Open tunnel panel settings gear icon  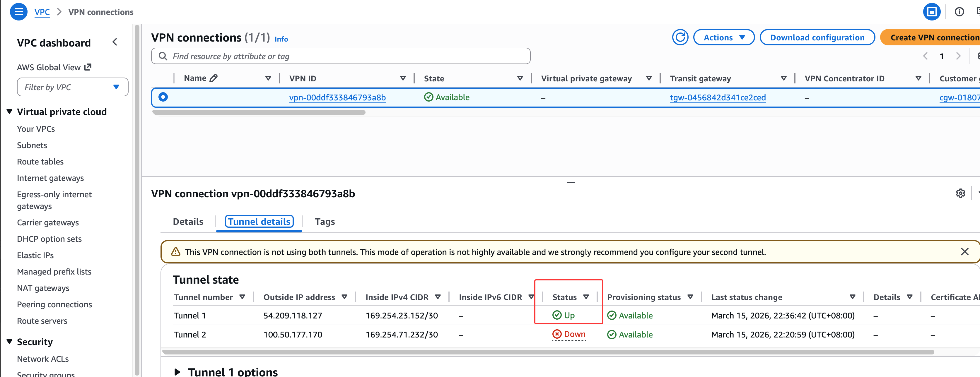pos(960,193)
